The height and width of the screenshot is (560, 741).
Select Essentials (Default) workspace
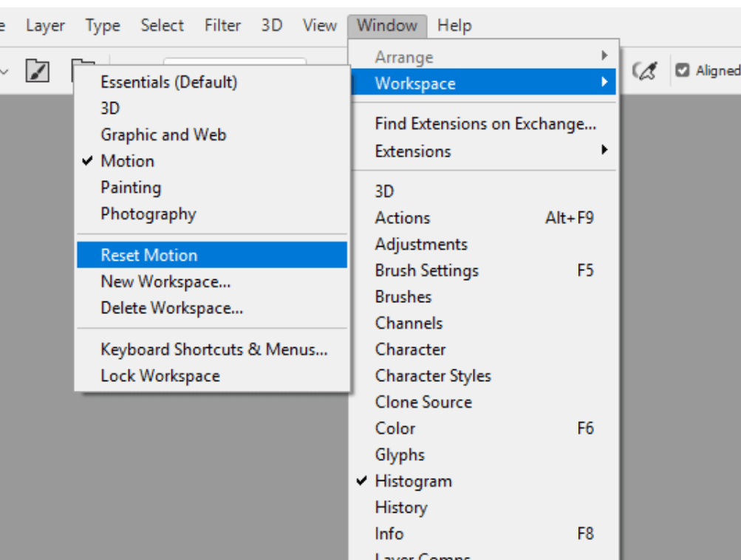(x=169, y=82)
